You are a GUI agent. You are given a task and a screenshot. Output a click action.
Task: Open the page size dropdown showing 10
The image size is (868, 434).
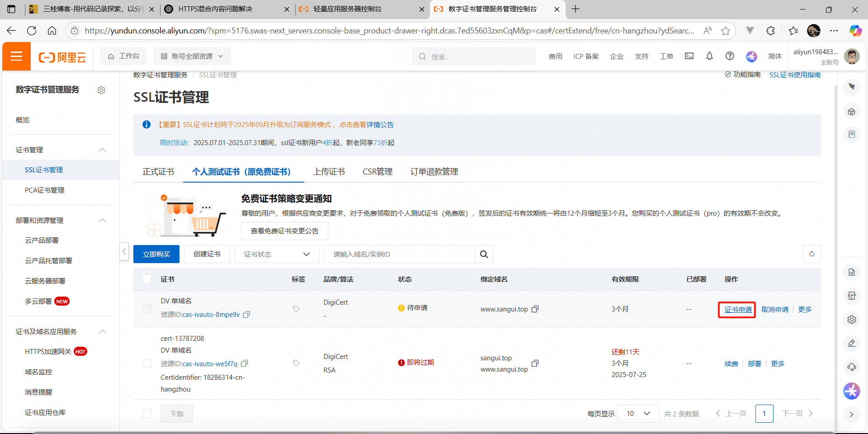tap(637, 414)
